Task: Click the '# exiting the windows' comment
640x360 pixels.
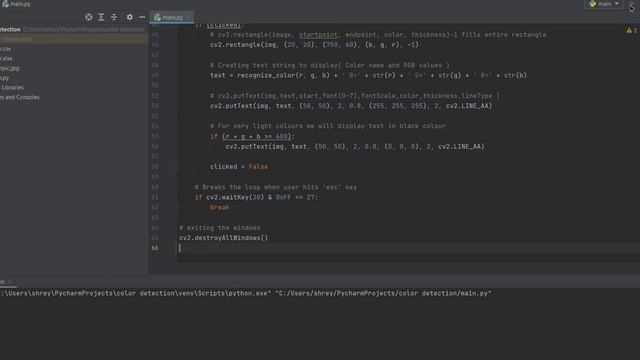Action: [x=220, y=228]
